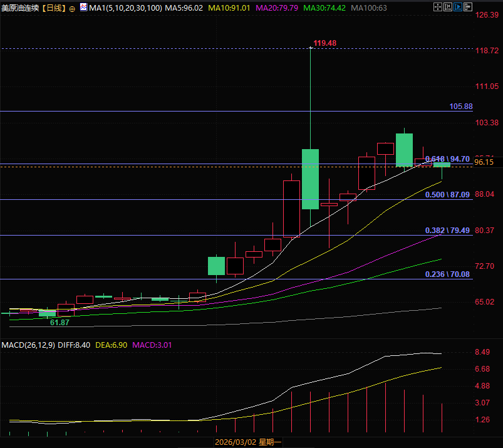This screenshot has height=448, width=503.
Task: Click the 2026/03/02 星期一 date label
Action: click(248, 442)
